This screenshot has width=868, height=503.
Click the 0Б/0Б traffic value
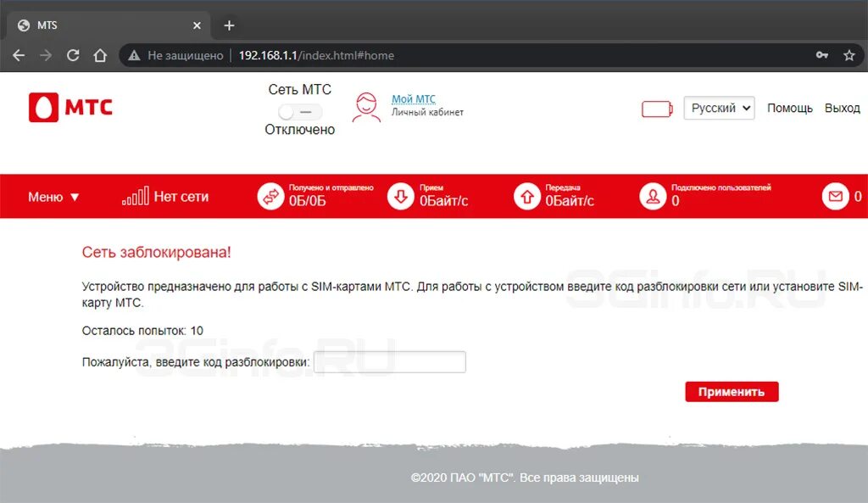[x=307, y=201]
